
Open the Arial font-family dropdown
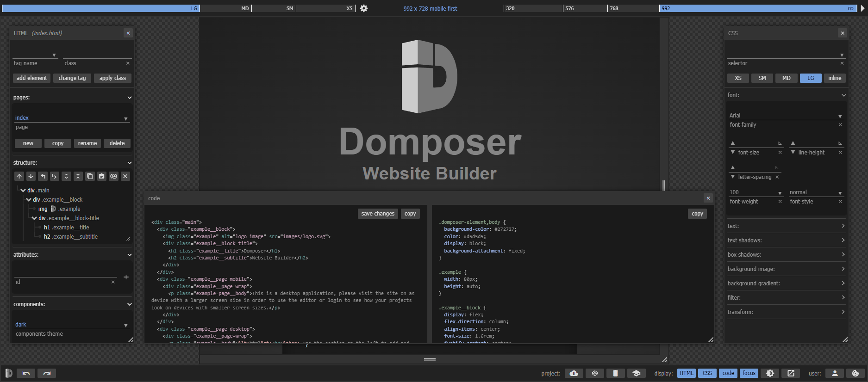(x=786, y=116)
